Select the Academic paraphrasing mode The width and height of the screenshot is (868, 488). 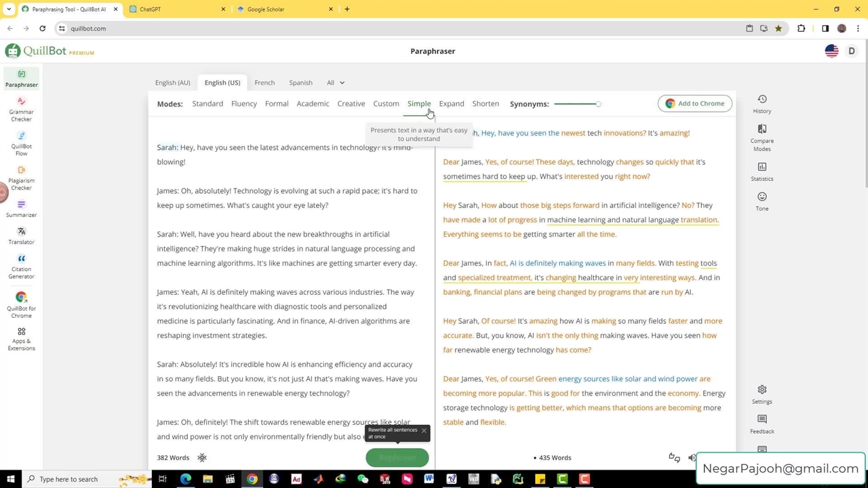(313, 104)
